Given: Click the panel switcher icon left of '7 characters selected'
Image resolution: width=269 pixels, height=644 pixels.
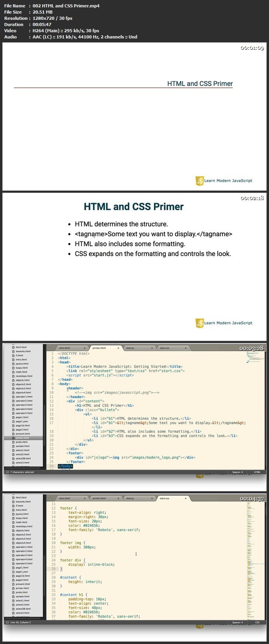Looking at the screenshot, I should tap(7, 472).
